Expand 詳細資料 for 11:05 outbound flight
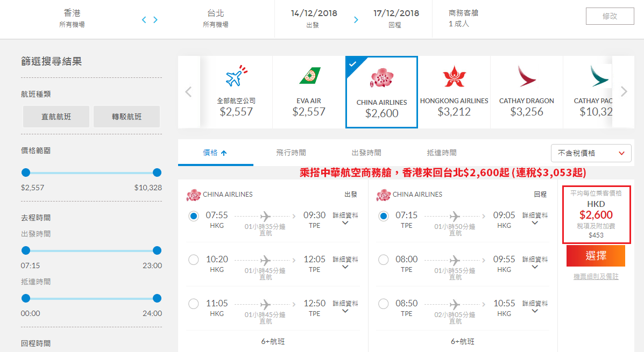The width and height of the screenshot is (644, 352). [x=345, y=306]
